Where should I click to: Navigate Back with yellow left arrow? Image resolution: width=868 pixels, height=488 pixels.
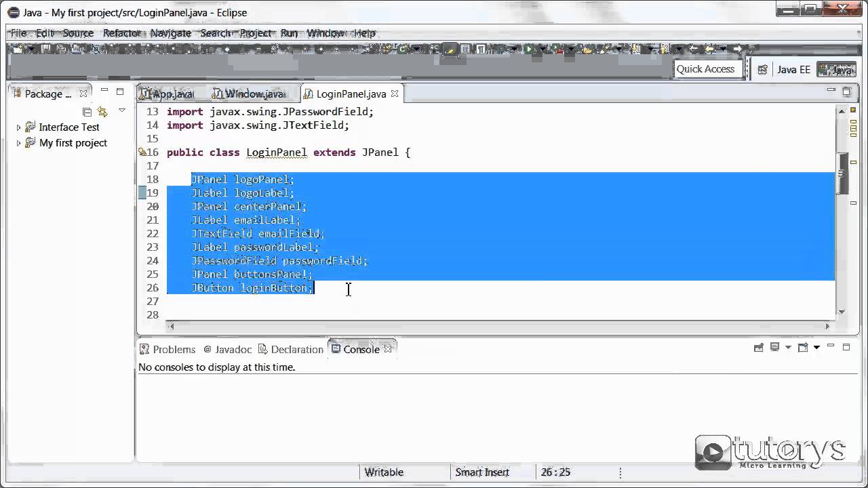709,49
